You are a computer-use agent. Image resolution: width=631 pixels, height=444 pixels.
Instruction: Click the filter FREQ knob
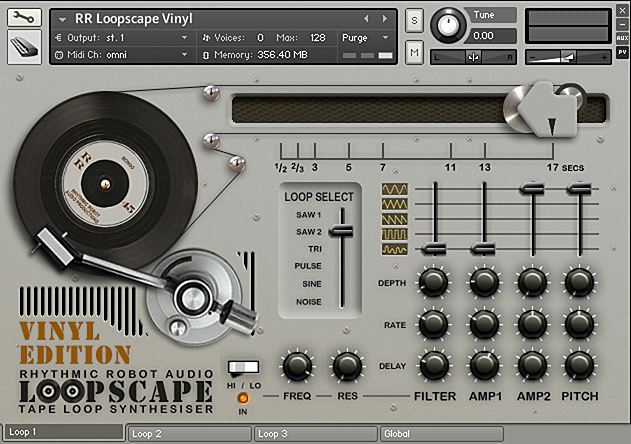297,366
